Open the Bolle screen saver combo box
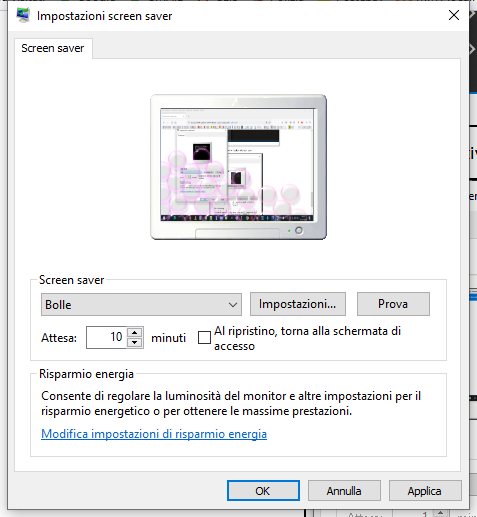 (141, 304)
